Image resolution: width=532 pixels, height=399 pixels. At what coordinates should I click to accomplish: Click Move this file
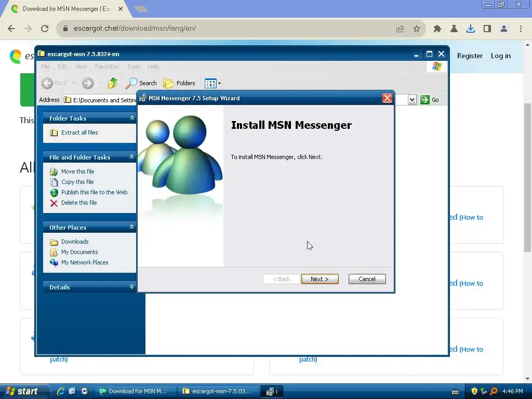[78, 171]
